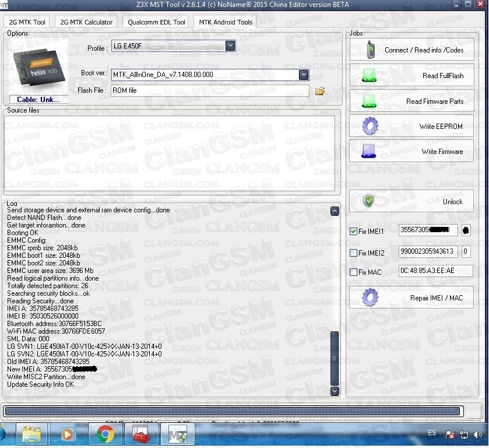Run the Read Firmware Parts job

(x=411, y=101)
